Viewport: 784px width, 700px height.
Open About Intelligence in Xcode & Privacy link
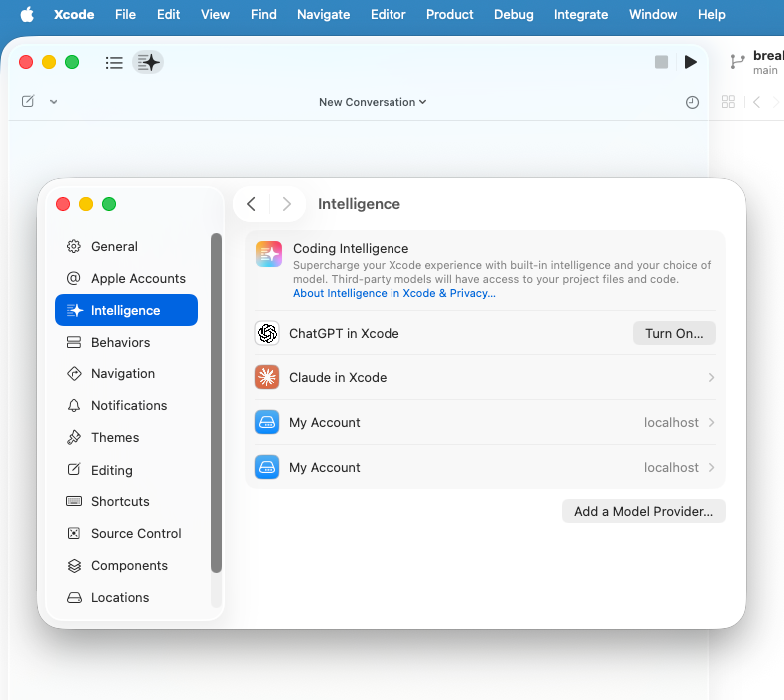tap(394, 293)
